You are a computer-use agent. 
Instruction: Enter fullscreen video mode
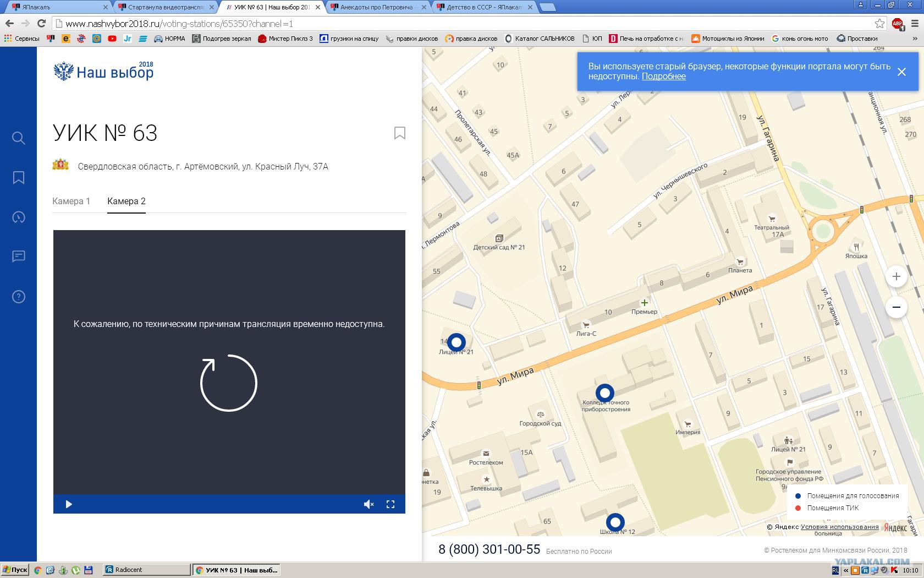391,504
